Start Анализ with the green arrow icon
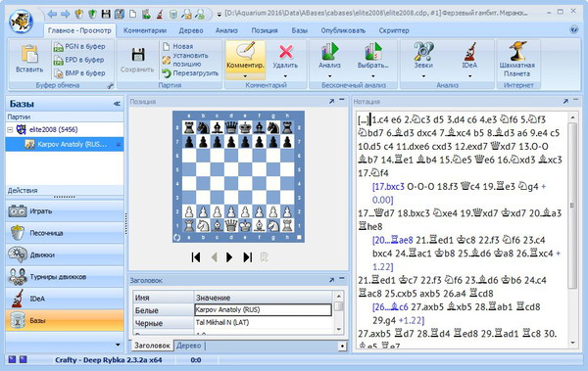Screen dimensions: 588x371 tap(329, 51)
